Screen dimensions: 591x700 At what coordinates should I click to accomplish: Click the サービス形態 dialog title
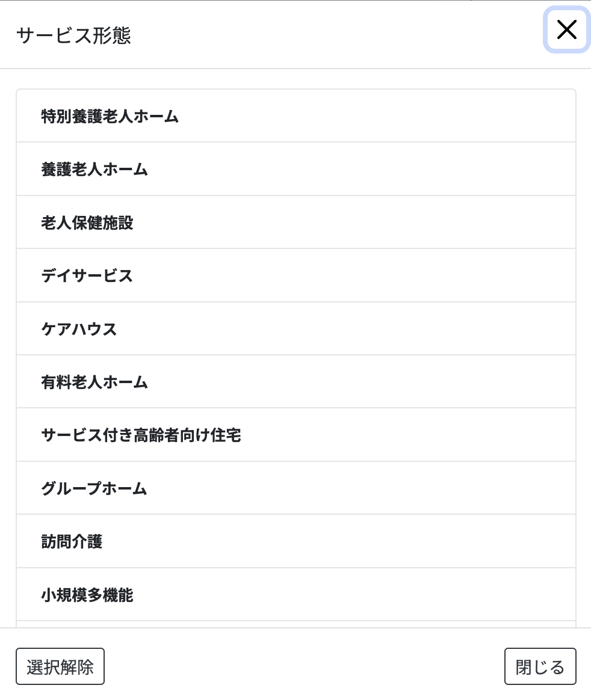73,35
